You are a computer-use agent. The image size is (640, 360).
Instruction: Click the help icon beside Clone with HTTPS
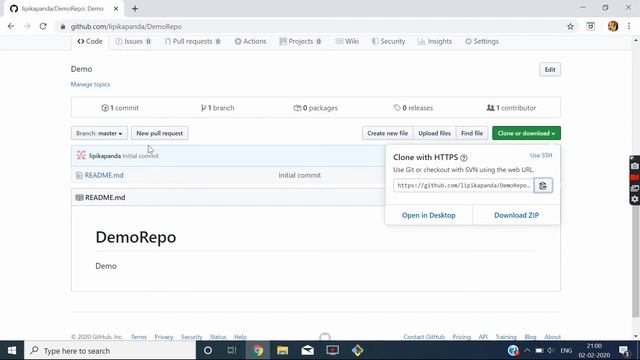(464, 158)
